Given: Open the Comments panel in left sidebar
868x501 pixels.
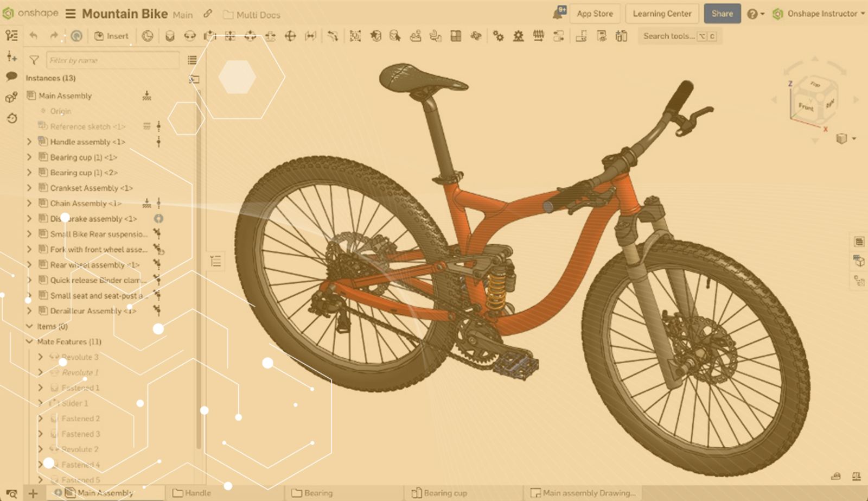Looking at the screenshot, I should 11,77.
